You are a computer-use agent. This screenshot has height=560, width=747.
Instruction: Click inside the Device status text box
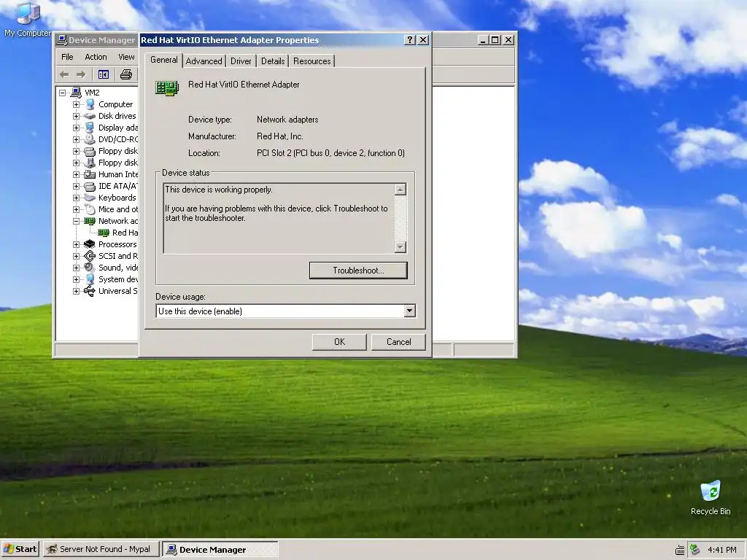coord(279,218)
